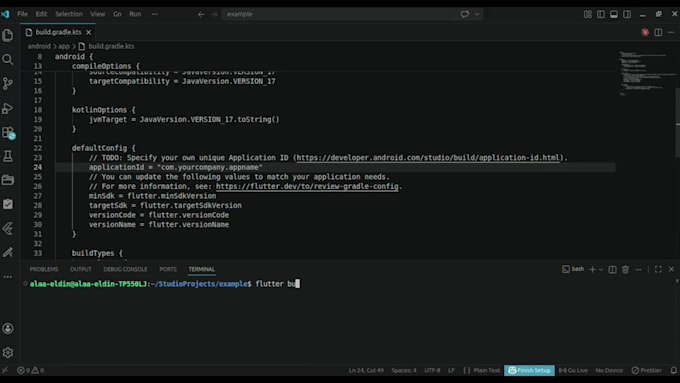The height and width of the screenshot is (383, 680).
Task: Open the Go menu
Action: [x=117, y=14]
